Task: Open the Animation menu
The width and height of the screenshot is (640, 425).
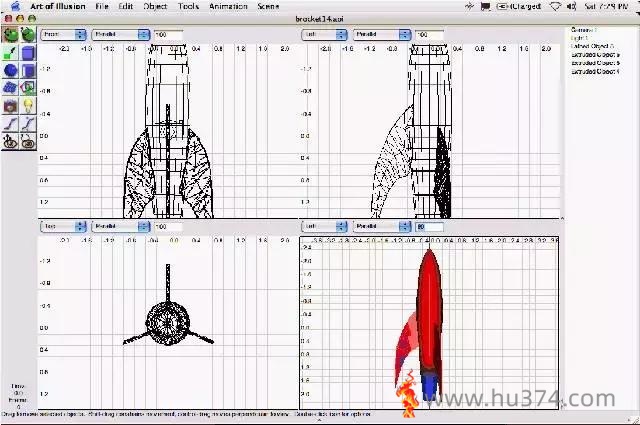Action: coord(228,7)
